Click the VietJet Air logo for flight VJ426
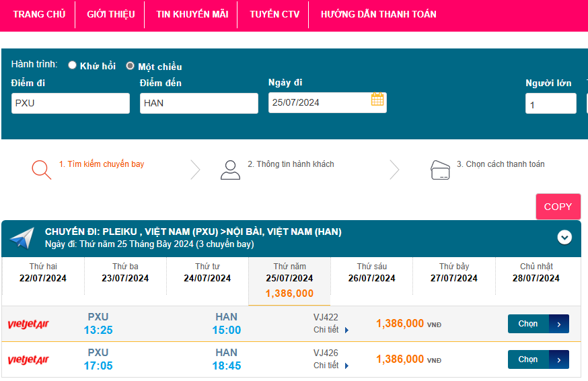 [x=28, y=360]
